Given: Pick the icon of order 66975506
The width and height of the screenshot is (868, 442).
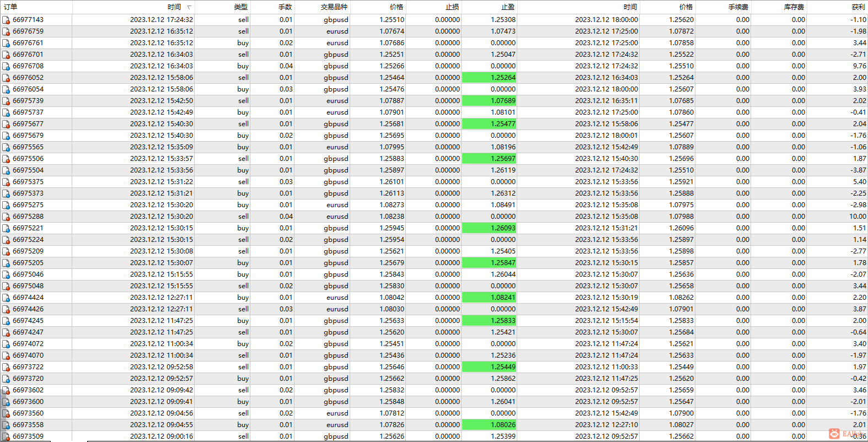Looking at the screenshot, I should (6, 159).
